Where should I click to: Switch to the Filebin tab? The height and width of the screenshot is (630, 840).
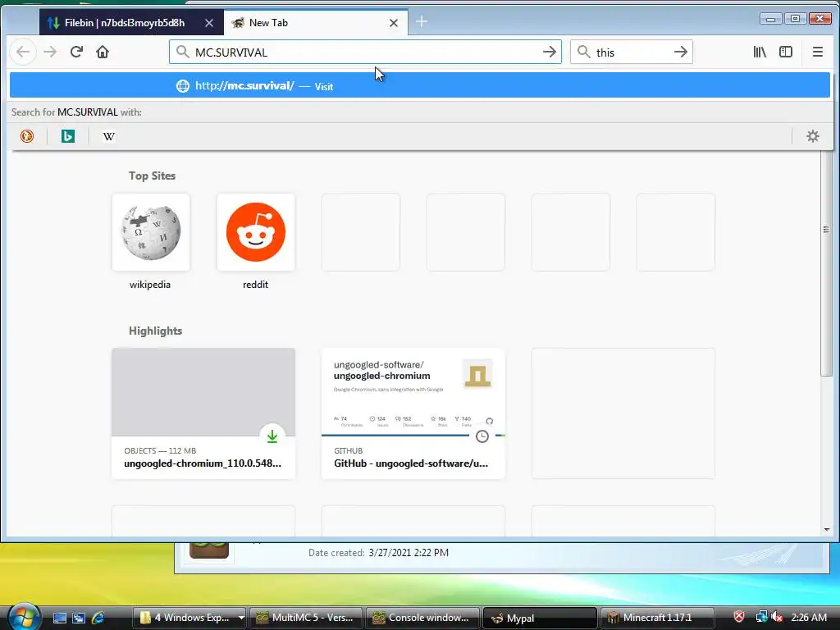(x=131, y=22)
